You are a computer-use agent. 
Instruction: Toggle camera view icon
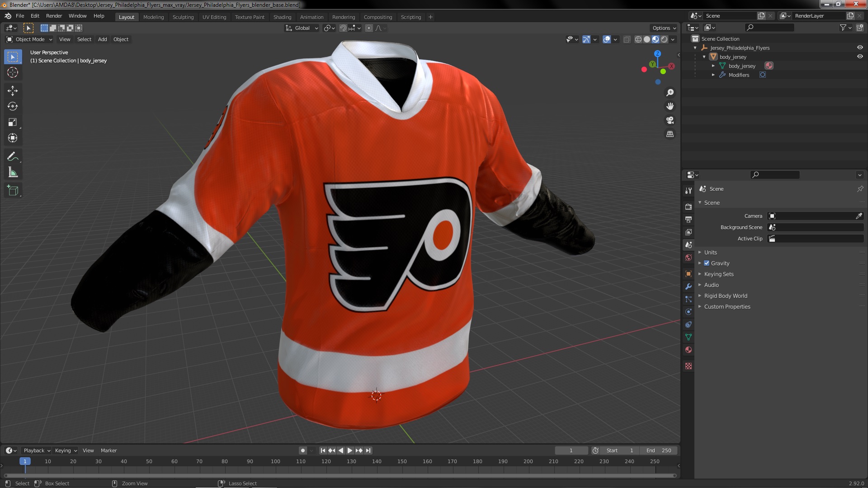pyautogui.click(x=670, y=120)
